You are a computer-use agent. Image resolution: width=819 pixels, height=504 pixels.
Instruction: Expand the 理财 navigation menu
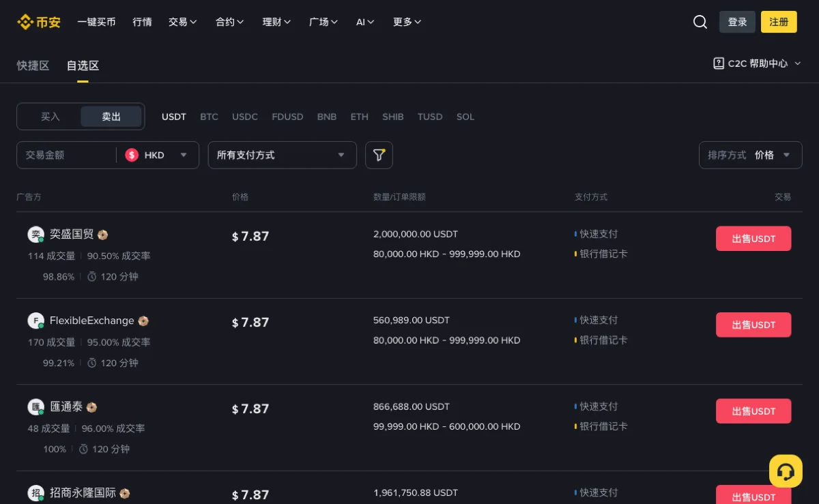pos(276,22)
